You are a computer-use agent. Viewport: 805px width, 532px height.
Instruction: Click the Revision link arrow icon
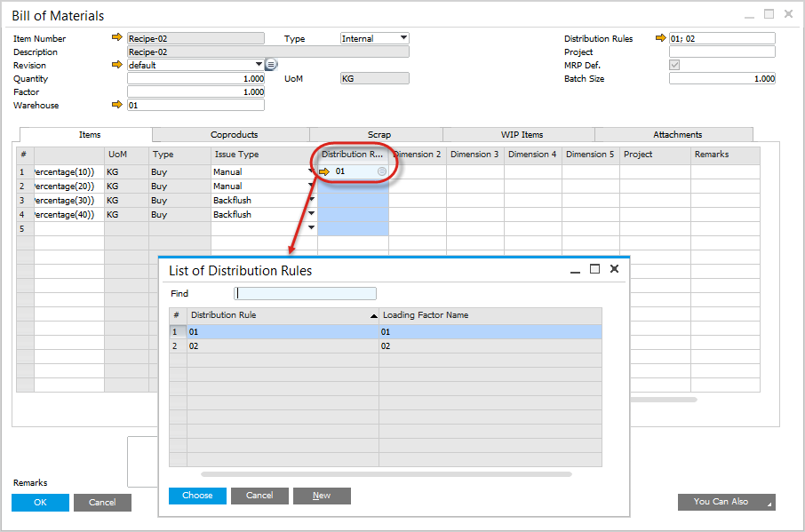click(116, 65)
